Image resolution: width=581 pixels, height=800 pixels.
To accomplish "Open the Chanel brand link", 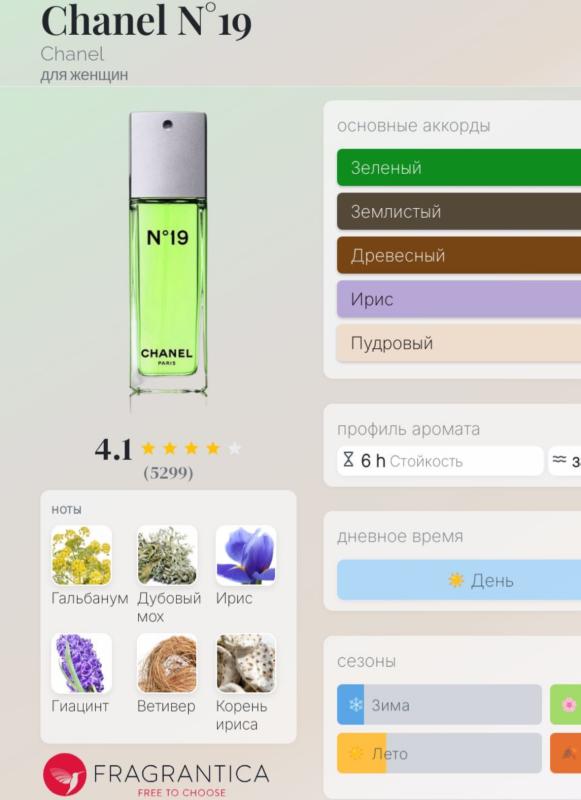I will [72, 54].
